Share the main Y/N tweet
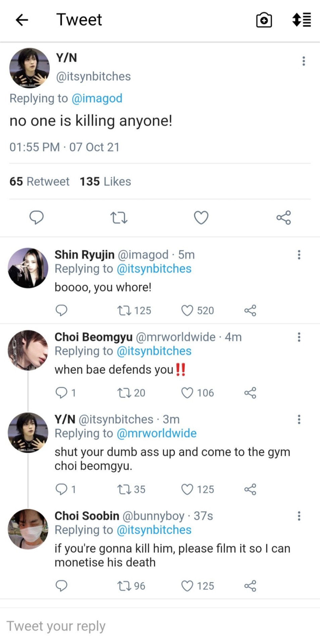This screenshot has width=320, height=644. (x=283, y=218)
